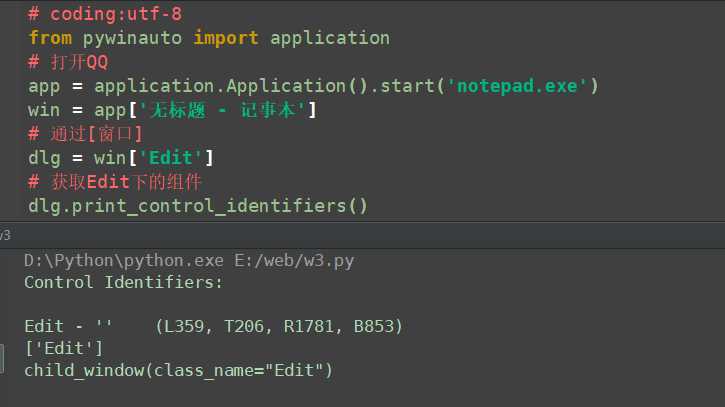Click the 'Control Identifiers:' output line
The height and width of the screenshot is (407, 725).
pyautogui.click(x=123, y=282)
